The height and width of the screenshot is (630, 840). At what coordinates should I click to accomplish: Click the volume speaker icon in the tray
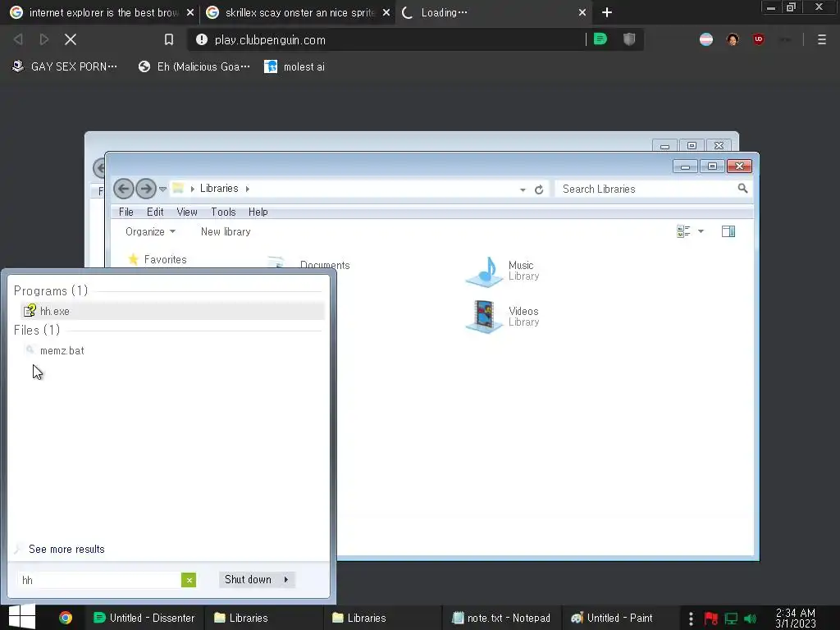(750, 619)
